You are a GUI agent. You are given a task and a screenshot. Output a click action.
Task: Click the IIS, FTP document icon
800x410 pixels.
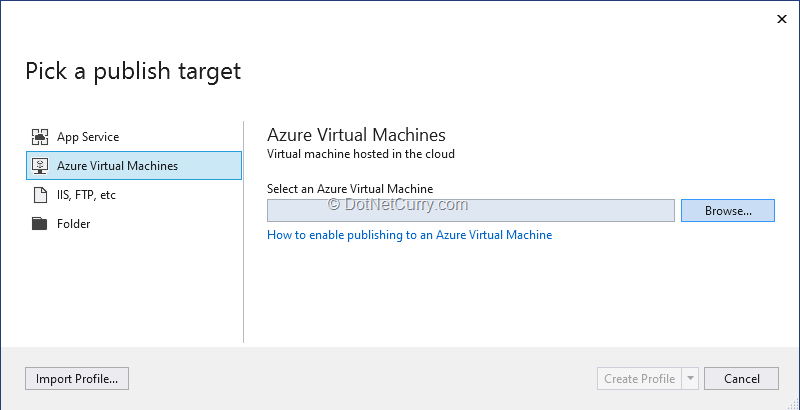click(40, 195)
